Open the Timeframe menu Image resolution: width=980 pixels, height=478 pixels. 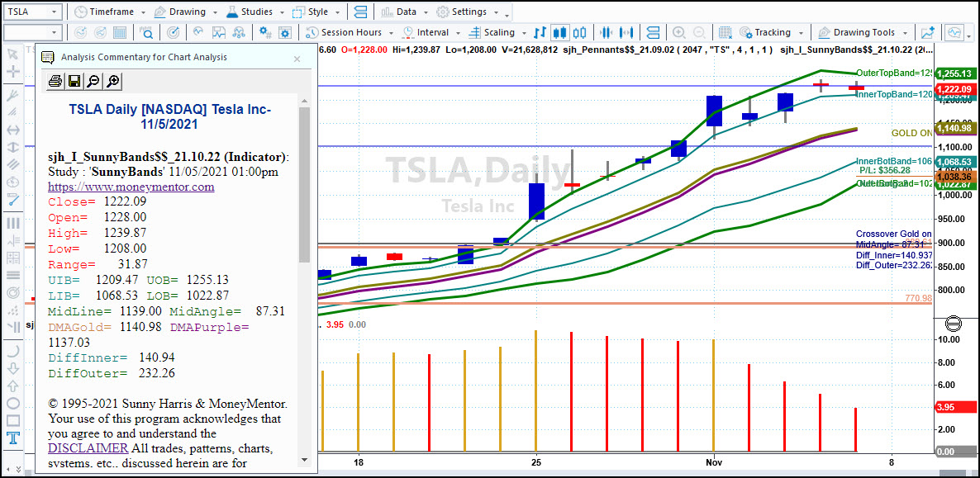pos(109,12)
